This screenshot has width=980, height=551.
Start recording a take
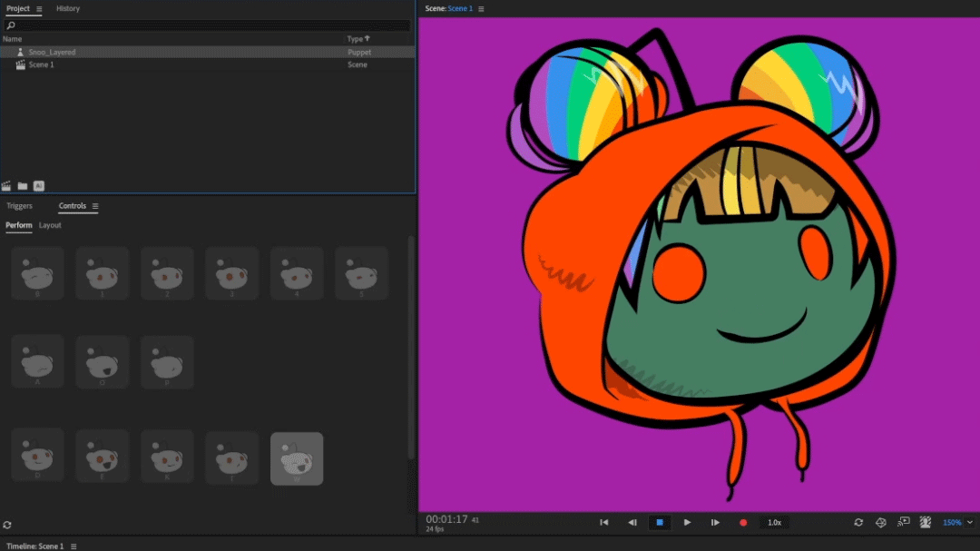742,522
